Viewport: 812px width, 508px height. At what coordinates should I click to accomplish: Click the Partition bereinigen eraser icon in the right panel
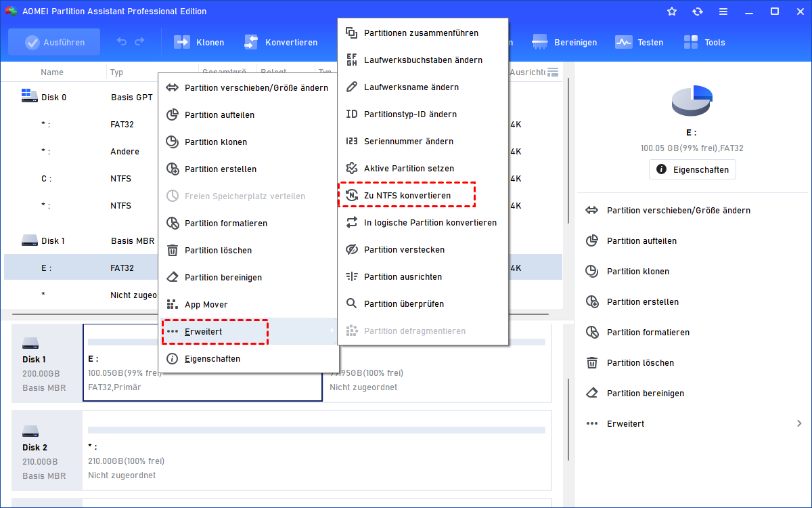point(592,393)
